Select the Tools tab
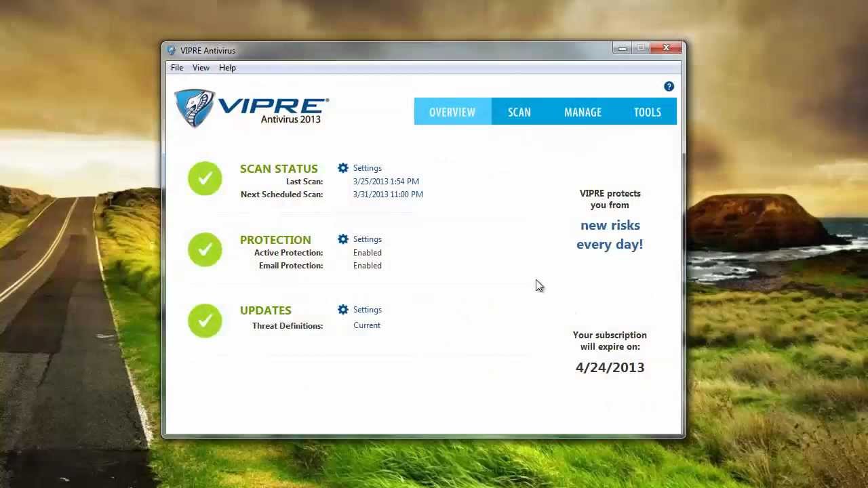This screenshot has height=488, width=868. 648,112
